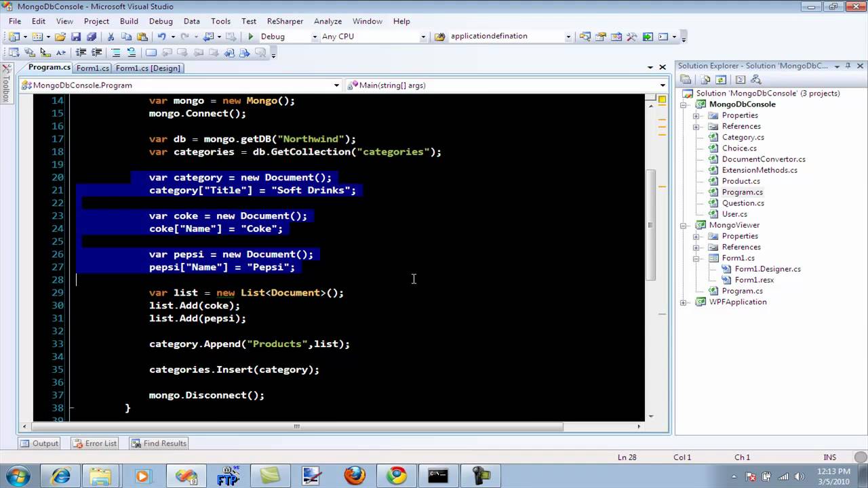Click the Paste clipboard icon
Image resolution: width=868 pixels, height=488 pixels.
[x=142, y=37]
